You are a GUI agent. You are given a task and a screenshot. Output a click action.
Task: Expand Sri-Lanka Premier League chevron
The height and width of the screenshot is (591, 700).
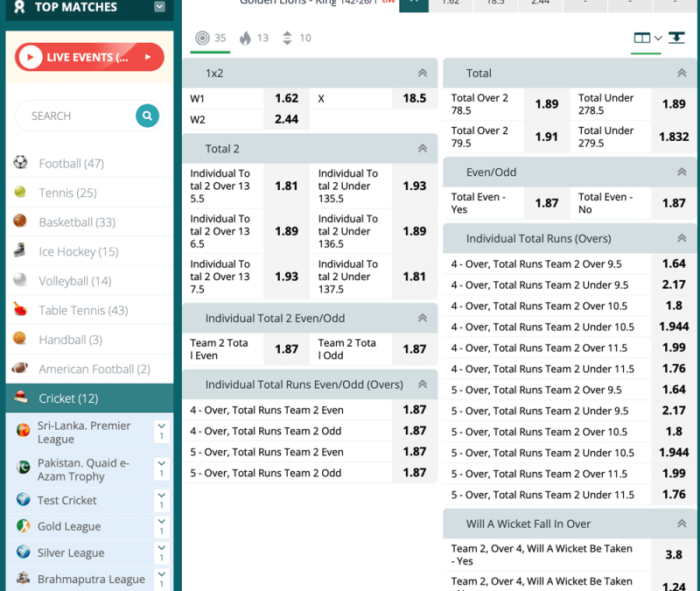coord(162,431)
